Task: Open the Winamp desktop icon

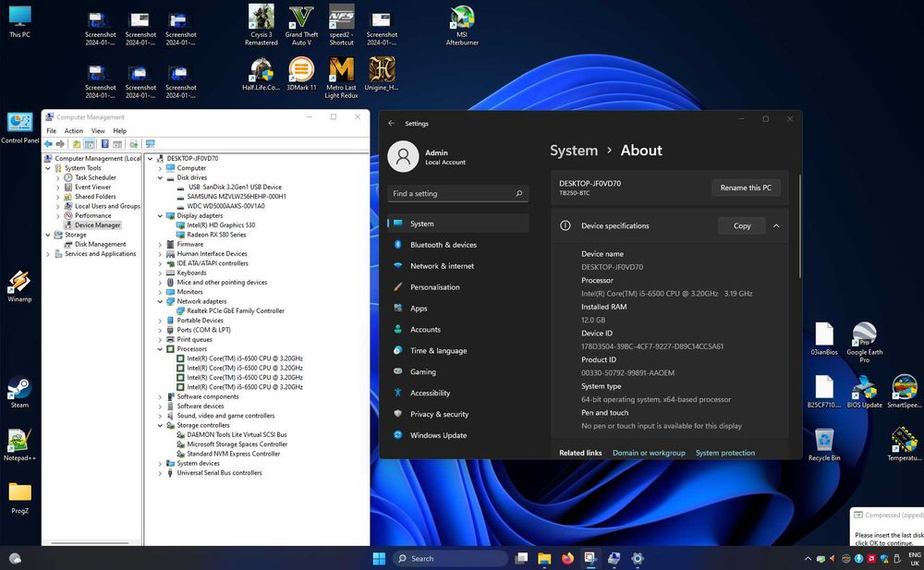Action: [x=19, y=283]
